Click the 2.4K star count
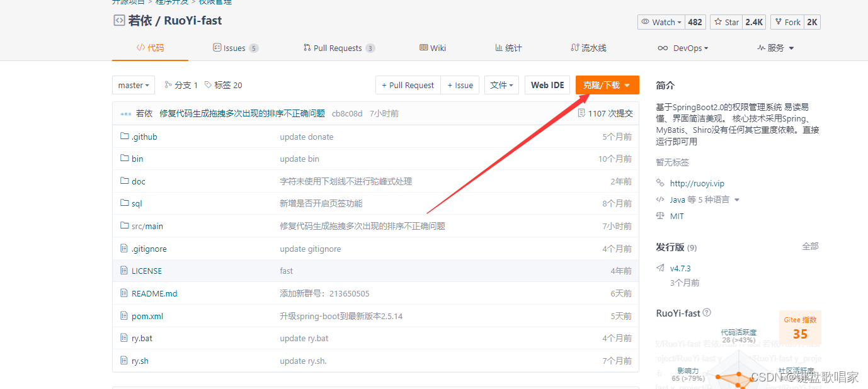 (x=754, y=22)
